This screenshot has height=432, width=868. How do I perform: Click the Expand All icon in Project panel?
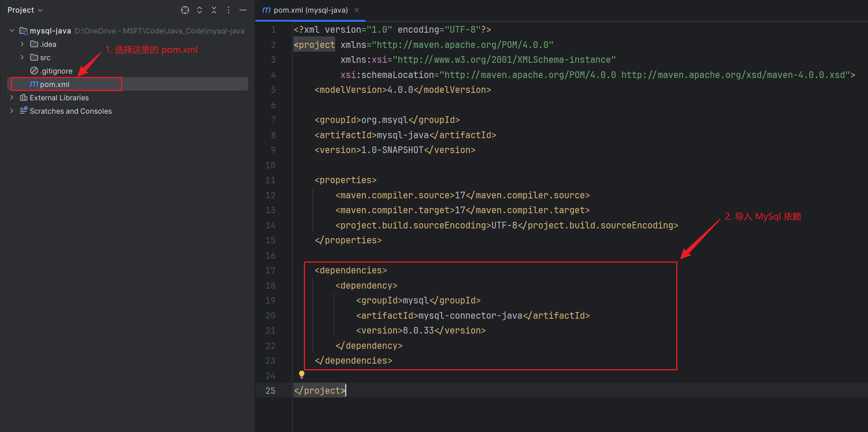[200, 10]
